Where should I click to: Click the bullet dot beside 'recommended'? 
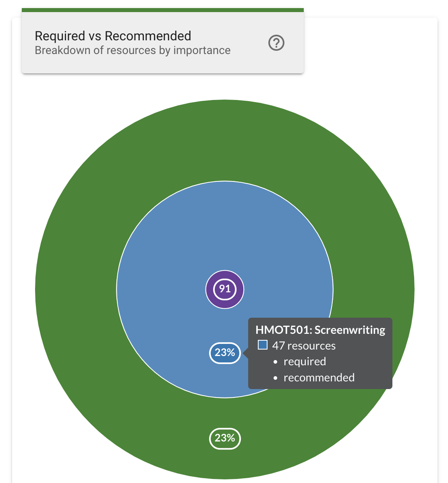(276, 378)
